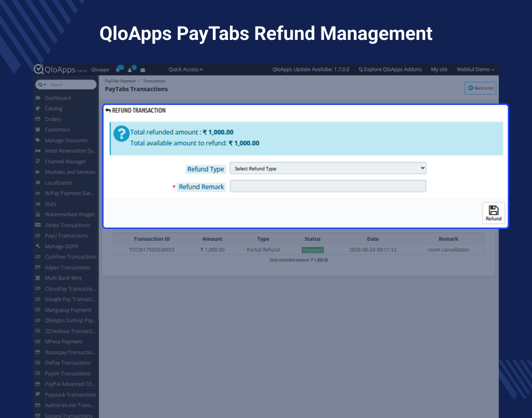Click transaction ID TST2617502634932

(x=152, y=250)
